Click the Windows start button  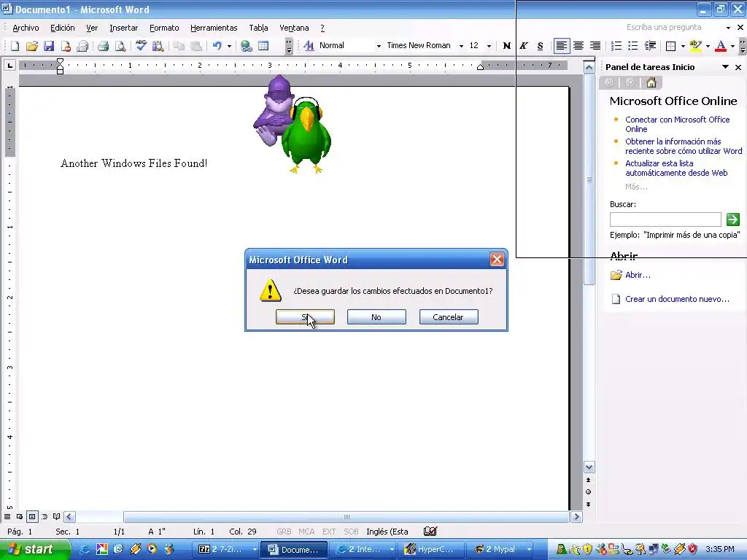click(x=34, y=549)
